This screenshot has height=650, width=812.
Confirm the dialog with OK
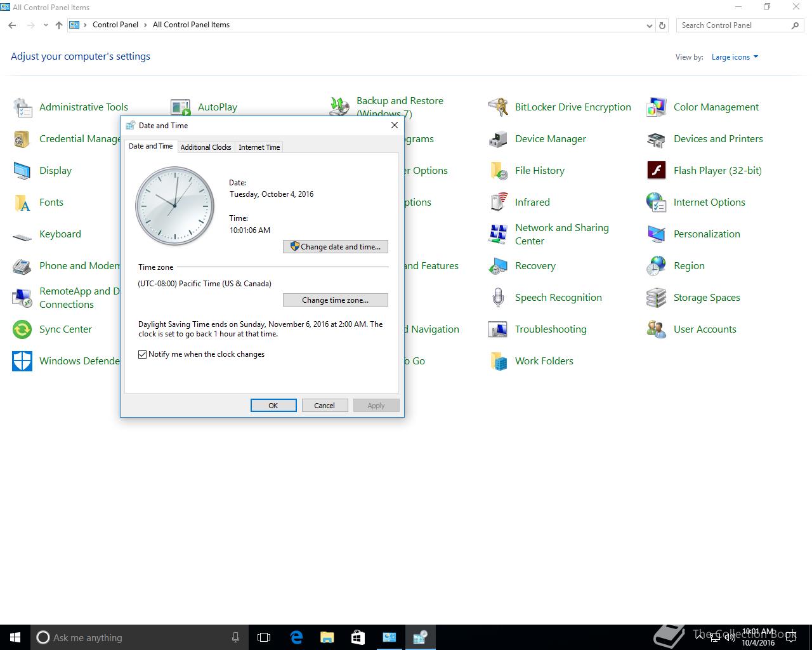273,406
